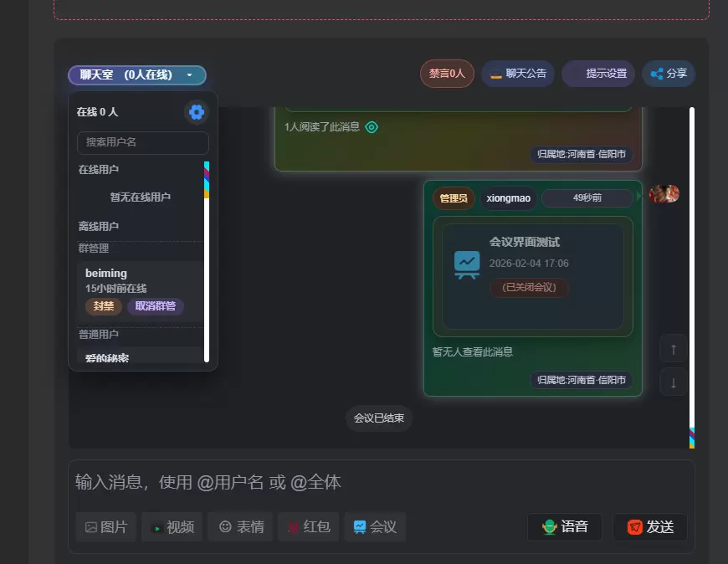The height and width of the screenshot is (564, 728).
Task: Start a 会议 meeting
Action: tap(375, 527)
